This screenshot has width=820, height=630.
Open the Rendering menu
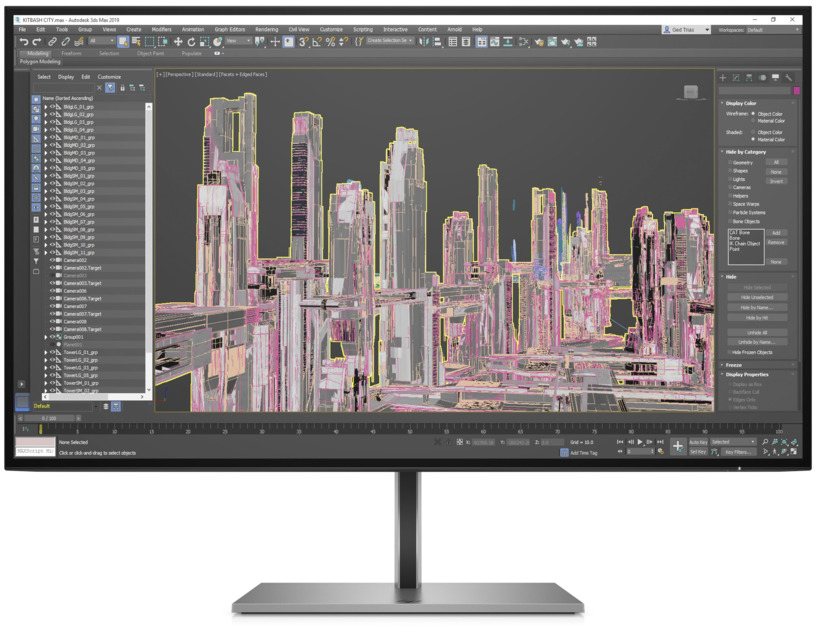click(x=266, y=30)
